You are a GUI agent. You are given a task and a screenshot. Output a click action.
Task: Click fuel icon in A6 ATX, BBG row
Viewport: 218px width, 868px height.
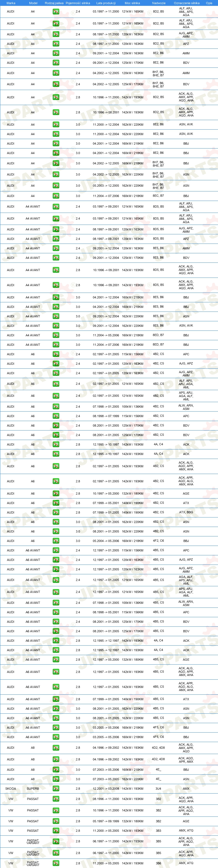(56, 512)
